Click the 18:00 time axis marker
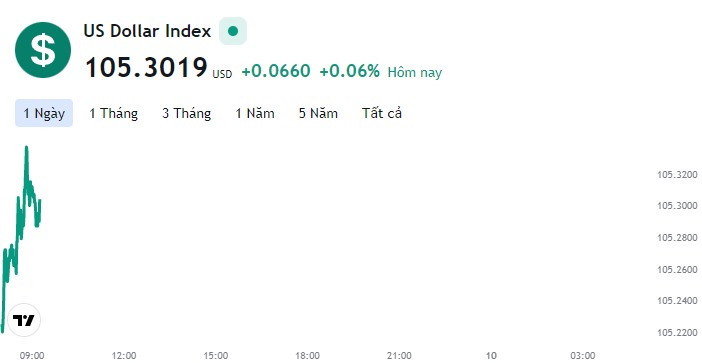 (308, 355)
